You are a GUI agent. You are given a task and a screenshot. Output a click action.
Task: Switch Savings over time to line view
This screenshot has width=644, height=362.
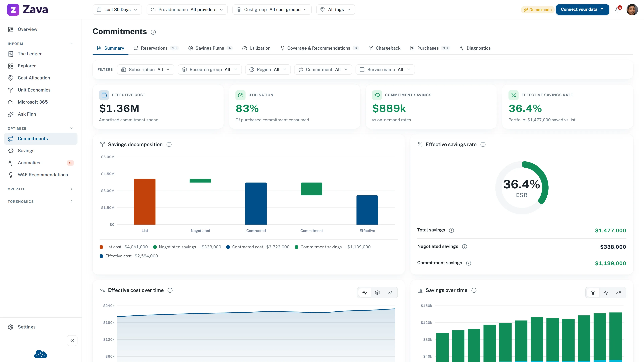point(606,293)
